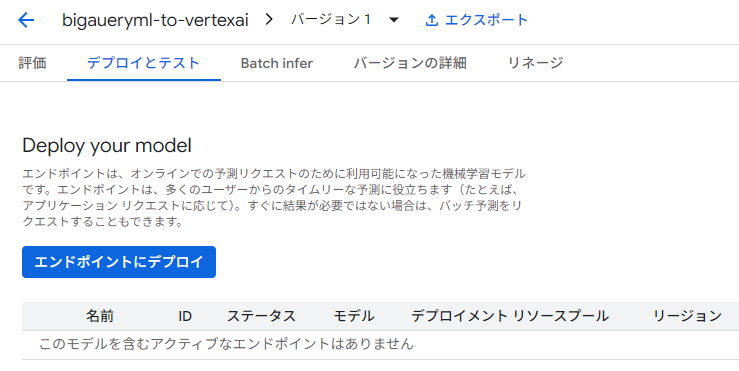
Task: Click the endpoint description paragraph
Action: 274,198
